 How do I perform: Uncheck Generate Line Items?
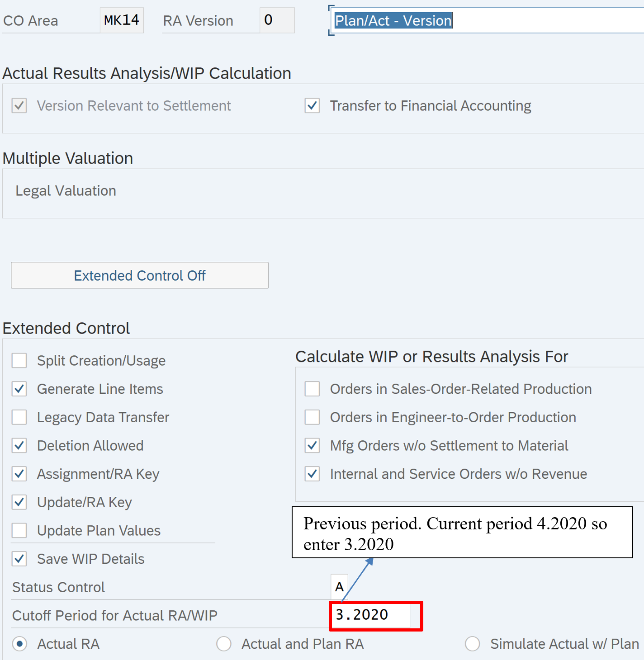19,389
